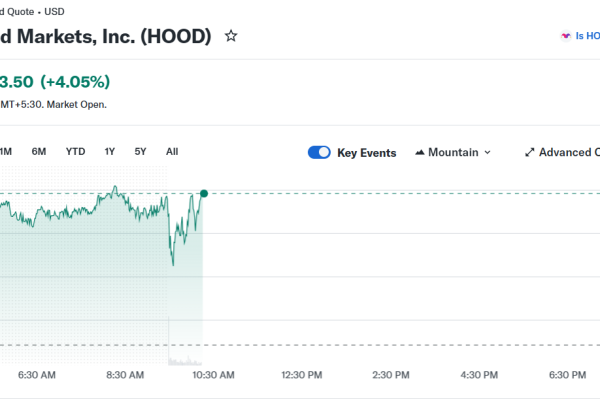600x400 pixels.
Task: Add HOOD to watchlist with star icon
Action: 231,36
